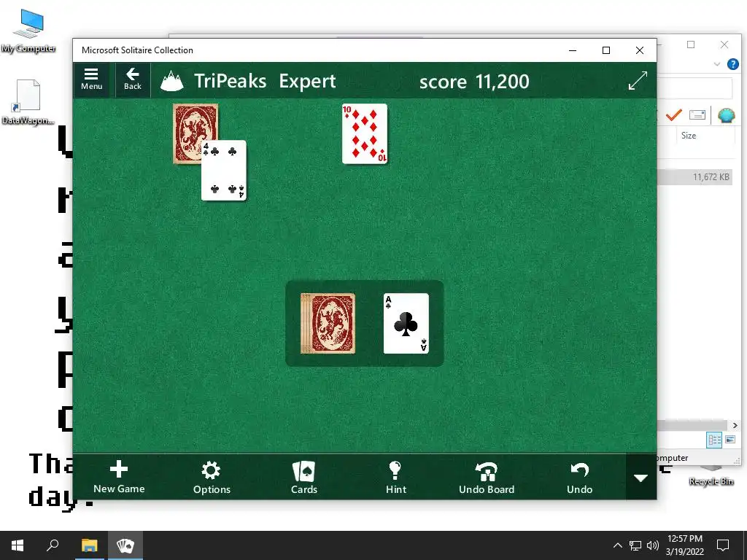Play the 4 of clubs card
This screenshot has width=747, height=560.
[224, 171]
